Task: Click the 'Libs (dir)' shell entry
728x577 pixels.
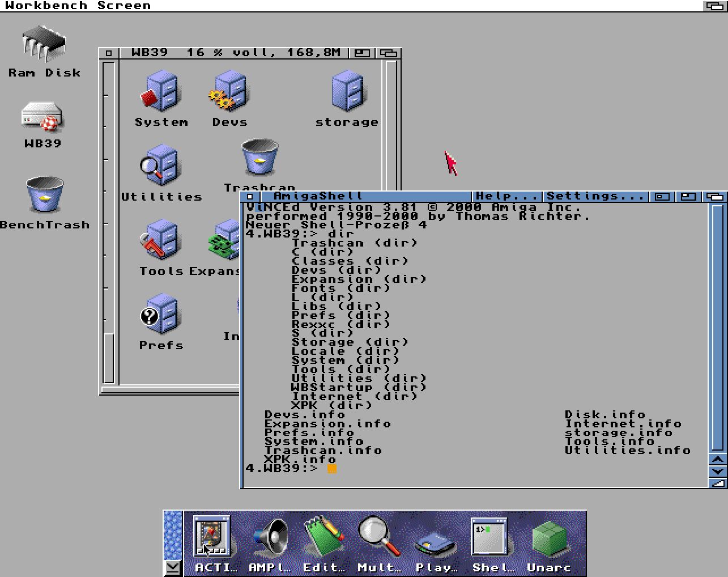Action: tap(337, 306)
